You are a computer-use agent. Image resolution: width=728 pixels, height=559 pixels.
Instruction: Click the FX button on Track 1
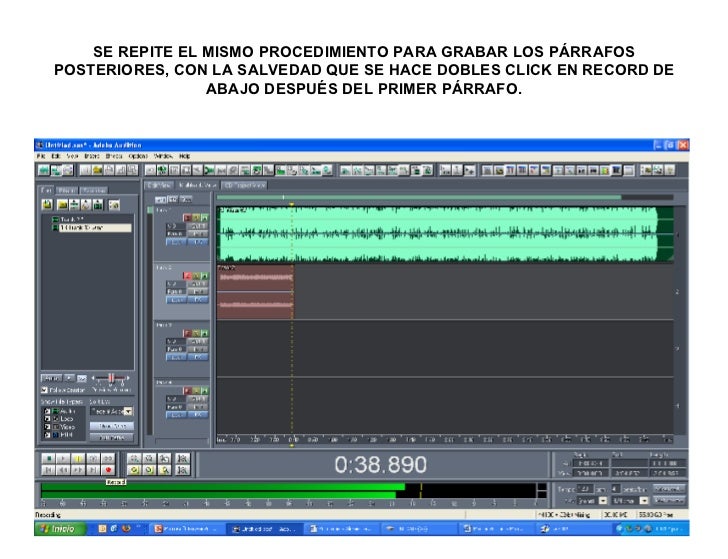pyautogui.click(x=198, y=242)
